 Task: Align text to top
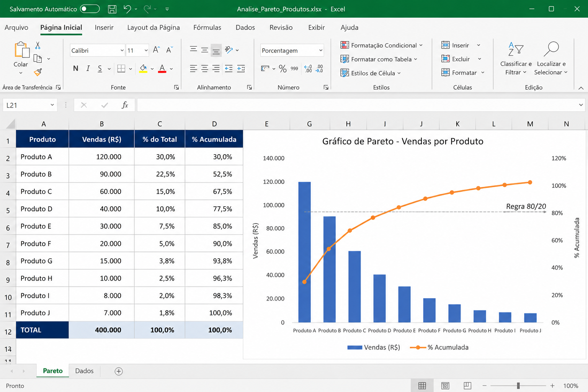pyautogui.click(x=194, y=50)
